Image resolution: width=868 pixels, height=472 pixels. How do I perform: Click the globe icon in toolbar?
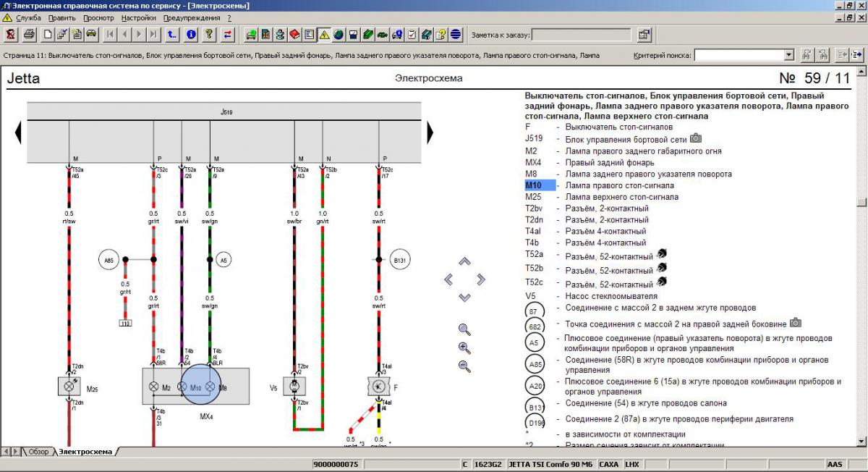339,34
